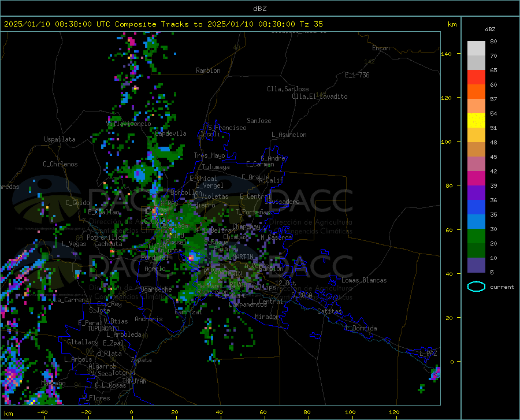520x420 pixels.
Task: Select the C_Chilenos map label
Action: [60, 164]
